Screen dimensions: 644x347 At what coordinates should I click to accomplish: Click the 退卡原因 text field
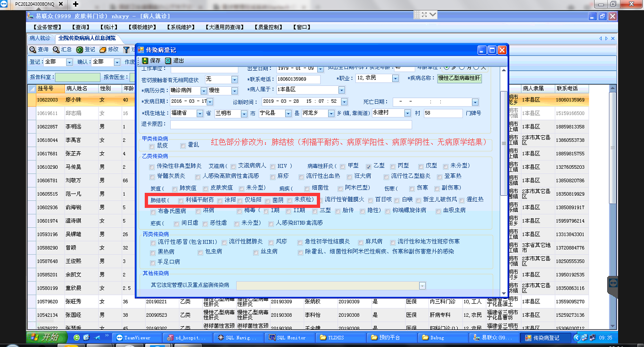291,125
